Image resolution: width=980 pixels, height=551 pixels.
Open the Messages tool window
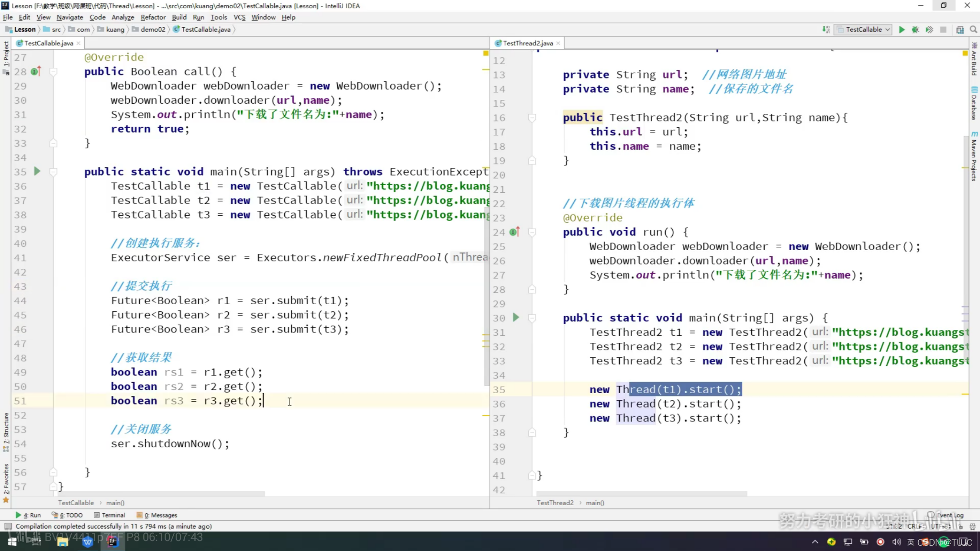(x=157, y=515)
